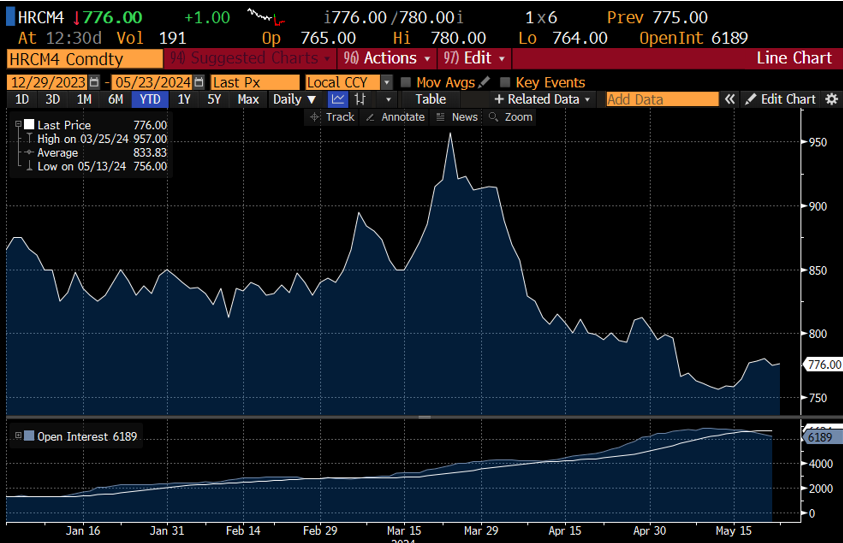Open the Daily periodicity dropdown

pyautogui.click(x=294, y=99)
